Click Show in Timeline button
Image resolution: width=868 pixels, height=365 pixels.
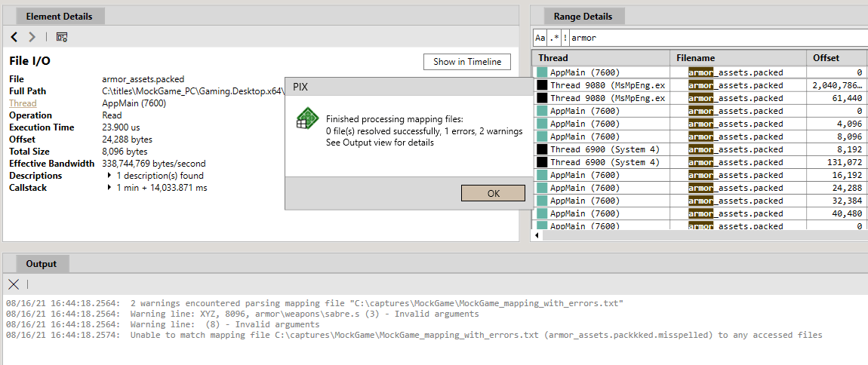pos(467,62)
